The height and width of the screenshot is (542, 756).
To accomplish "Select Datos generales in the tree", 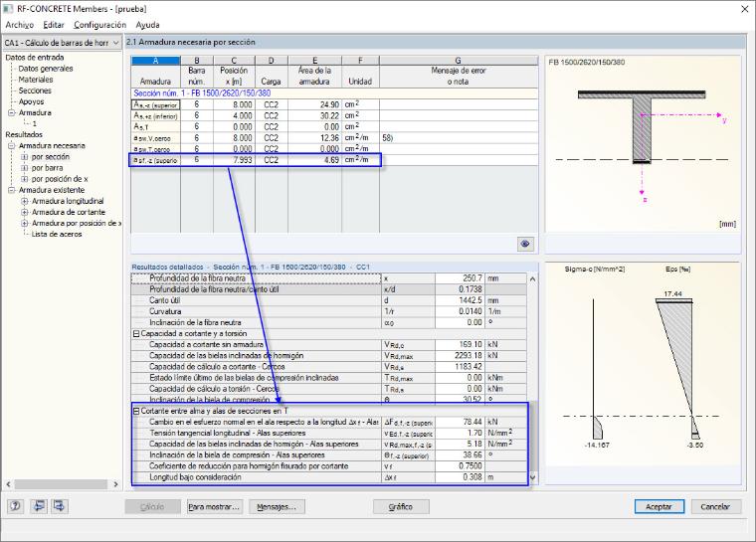I will [x=46, y=69].
